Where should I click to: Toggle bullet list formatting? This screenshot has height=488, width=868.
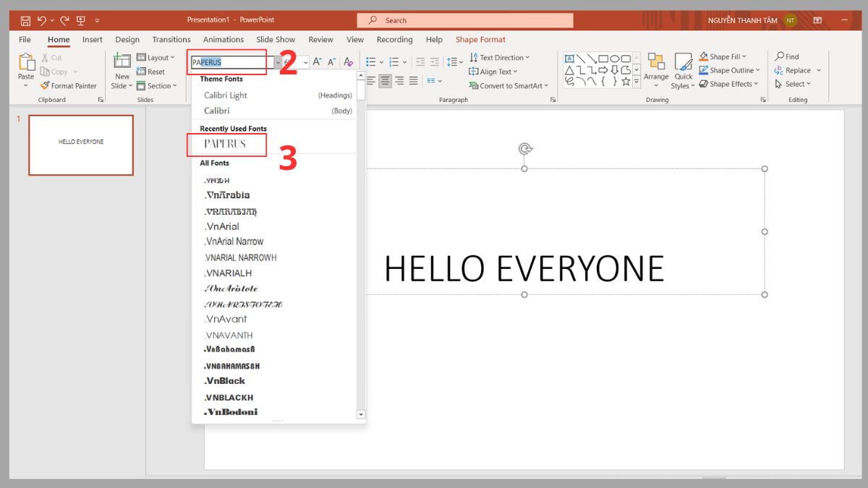click(372, 61)
